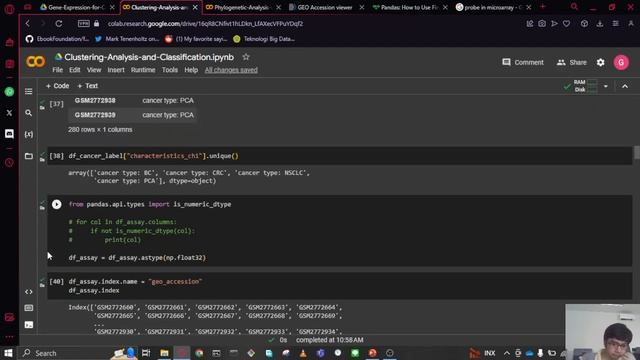Open the Runtime menu
640x360 pixels.
(x=143, y=70)
